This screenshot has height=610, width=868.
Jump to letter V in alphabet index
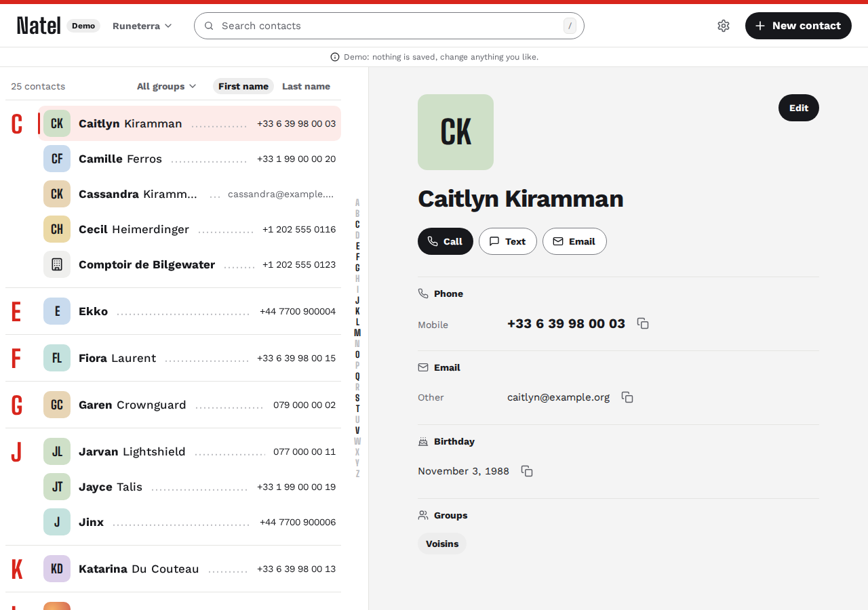[357, 430]
